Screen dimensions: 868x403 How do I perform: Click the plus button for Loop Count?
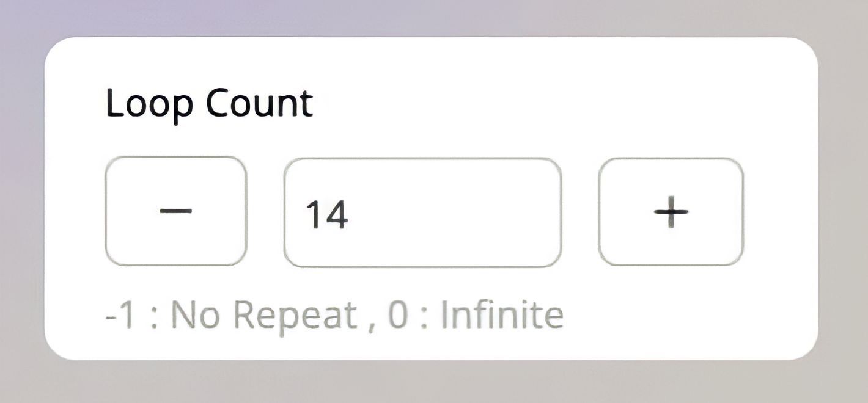point(671,211)
